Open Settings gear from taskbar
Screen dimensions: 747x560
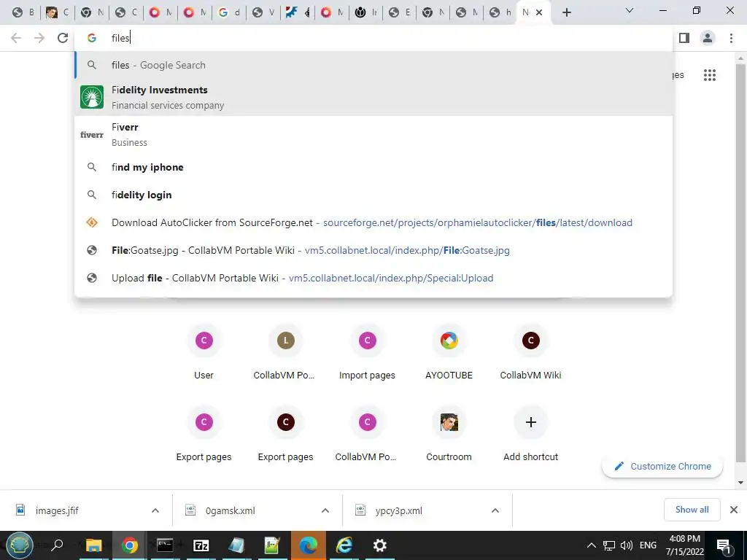(379, 545)
